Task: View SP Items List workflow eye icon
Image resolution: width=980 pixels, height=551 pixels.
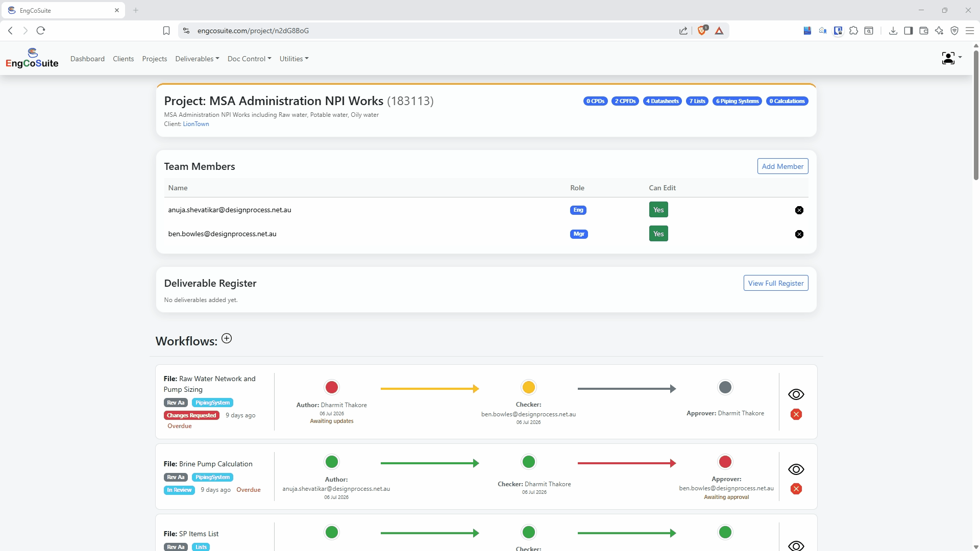Action: (796, 545)
